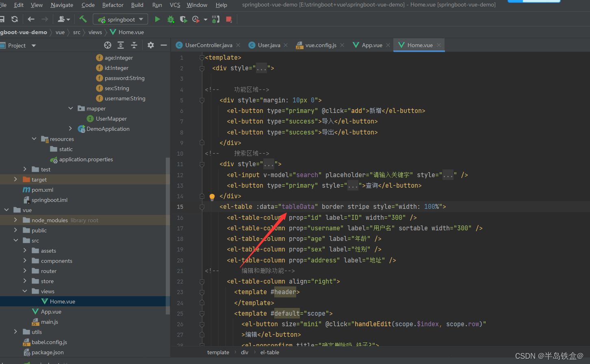Start debugging with the bug icon
Viewport: 590px width, 364px height.
(x=171, y=19)
